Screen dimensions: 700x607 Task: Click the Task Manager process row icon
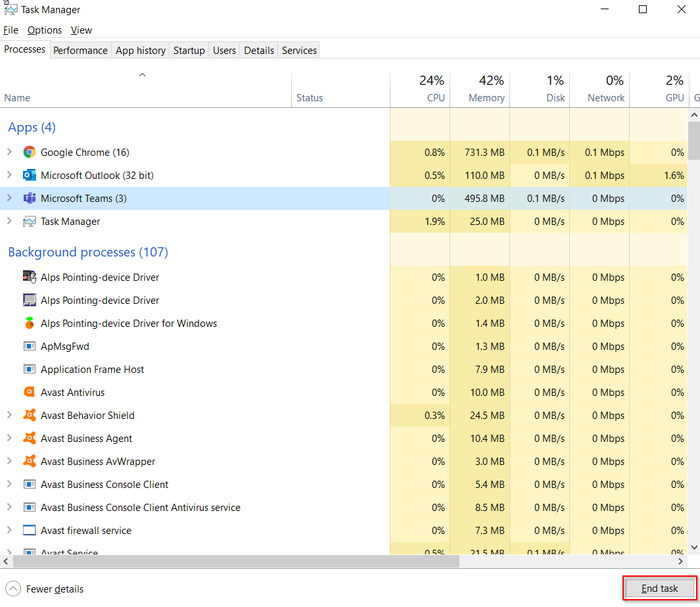(x=30, y=222)
